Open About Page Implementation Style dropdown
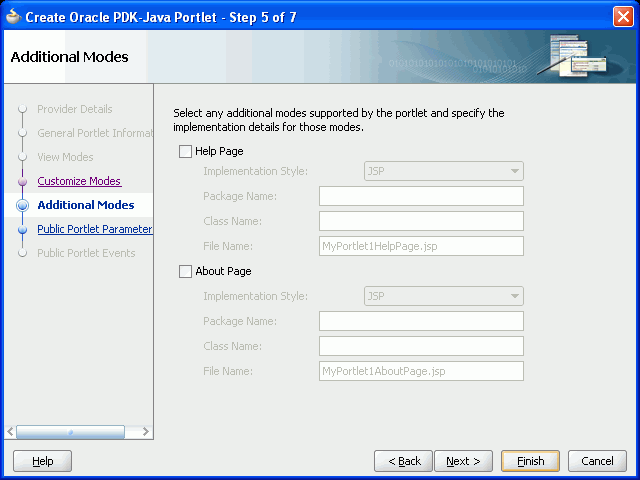 coord(444,296)
